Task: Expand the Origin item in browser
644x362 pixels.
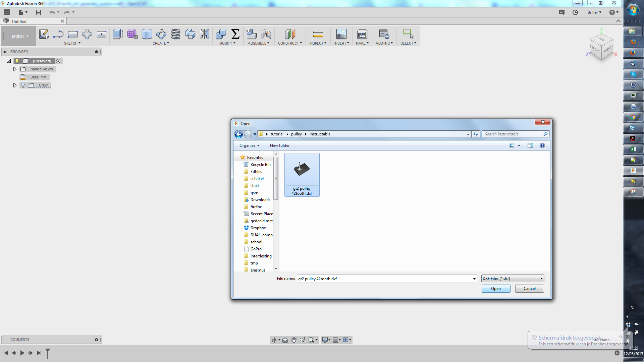Action: (x=15, y=85)
